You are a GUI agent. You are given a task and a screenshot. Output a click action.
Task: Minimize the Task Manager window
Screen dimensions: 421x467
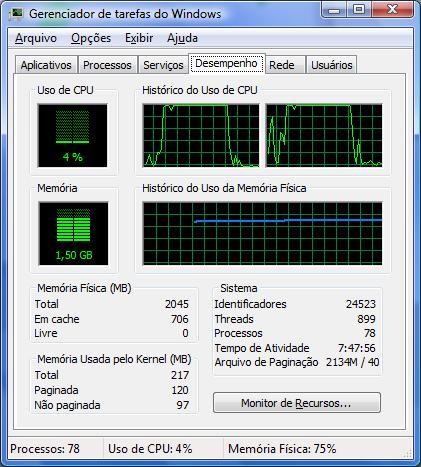tap(333, 9)
